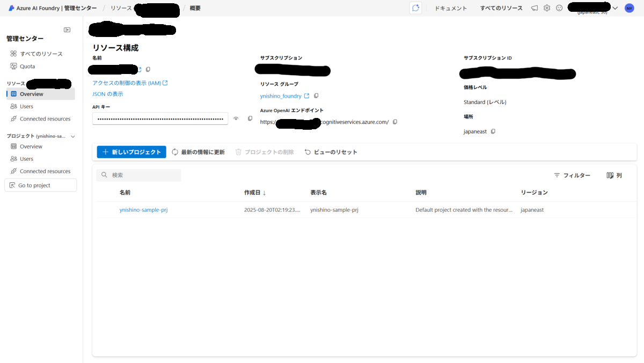
Task: Click the 新しいプロジェクト button
Action: (131, 152)
